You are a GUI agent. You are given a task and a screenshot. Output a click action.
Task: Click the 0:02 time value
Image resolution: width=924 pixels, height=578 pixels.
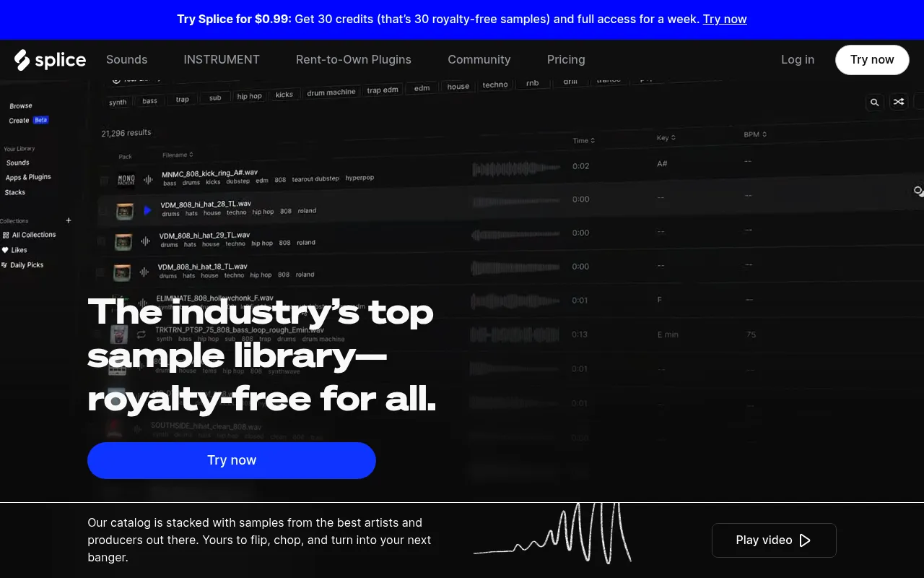(581, 166)
